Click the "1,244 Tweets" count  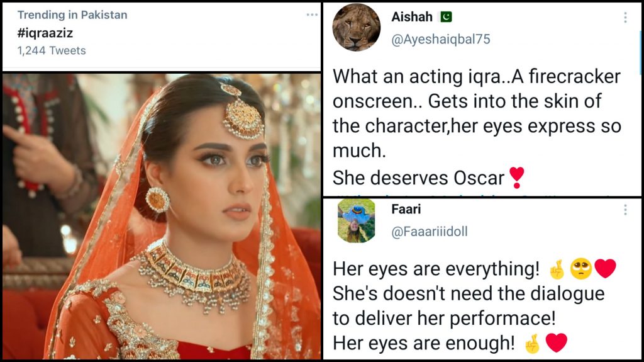pos(52,50)
